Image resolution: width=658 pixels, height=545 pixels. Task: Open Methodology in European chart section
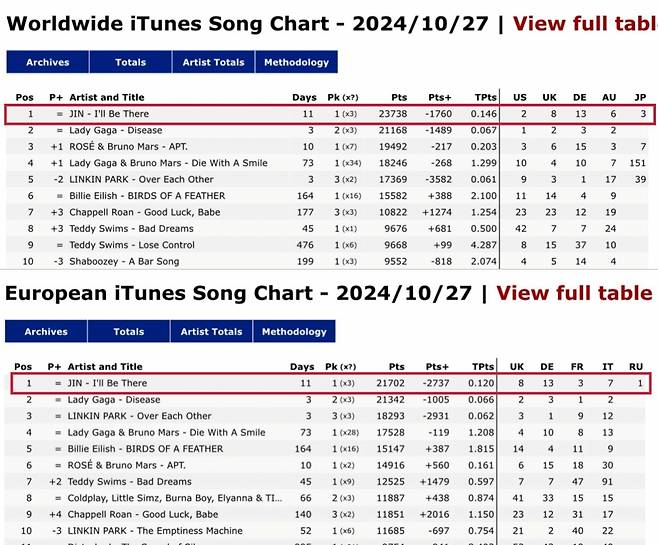pos(295,332)
